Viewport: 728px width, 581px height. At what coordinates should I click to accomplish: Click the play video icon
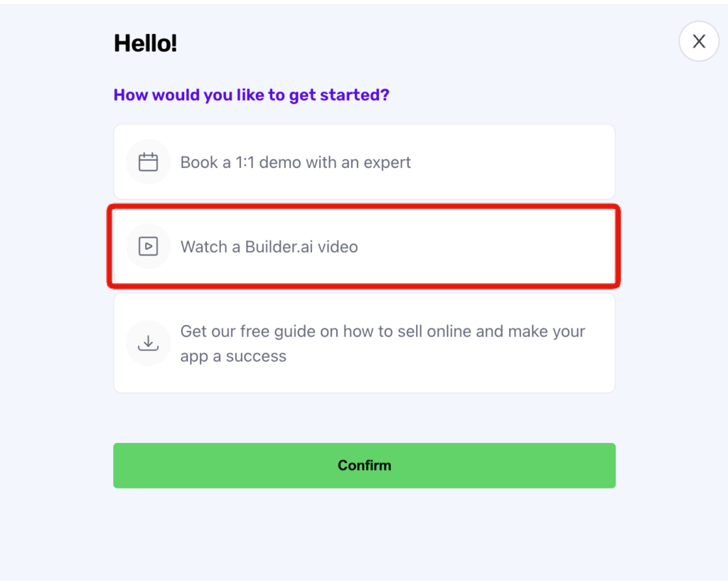point(148,246)
